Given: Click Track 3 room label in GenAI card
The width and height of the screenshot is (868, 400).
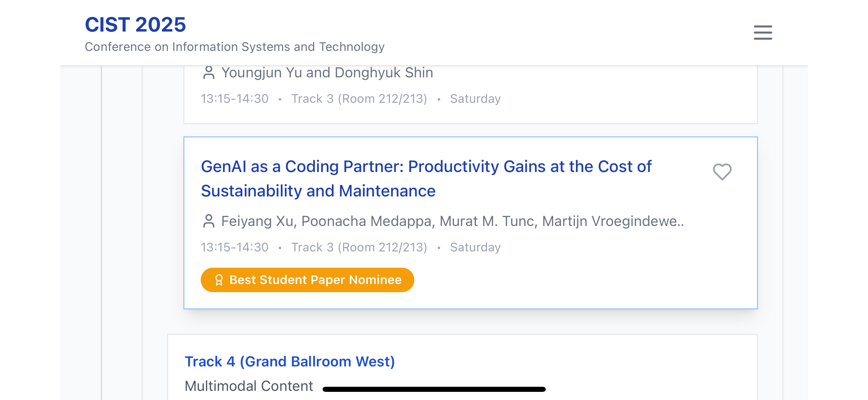Looking at the screenshot, I should (359, 247).
